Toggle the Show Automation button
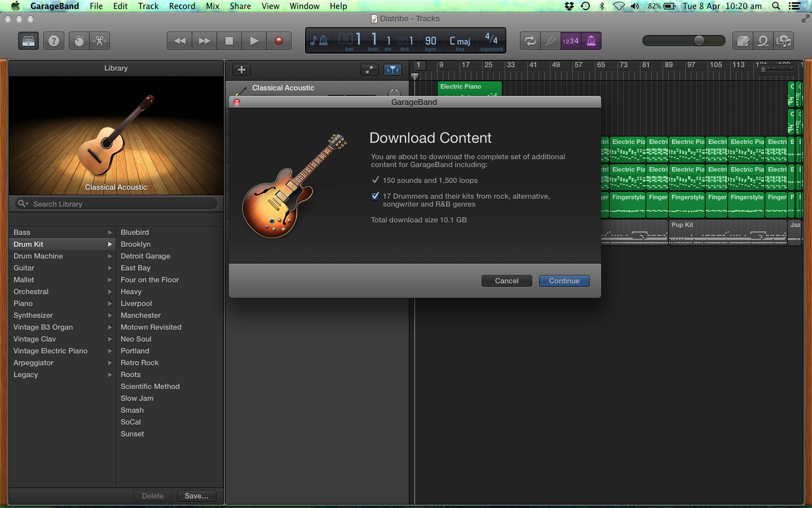This screenshot has height=508, width=812. pyautogui.click(x=369, y=69)
